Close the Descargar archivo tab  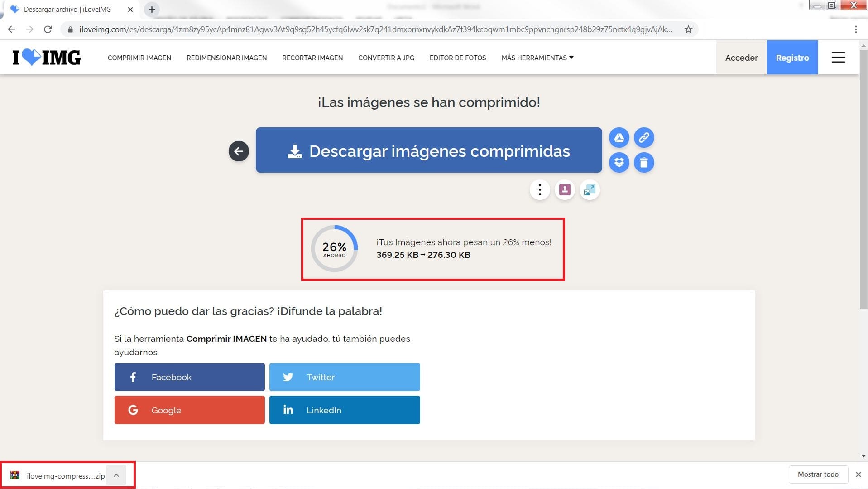point(130,9)
